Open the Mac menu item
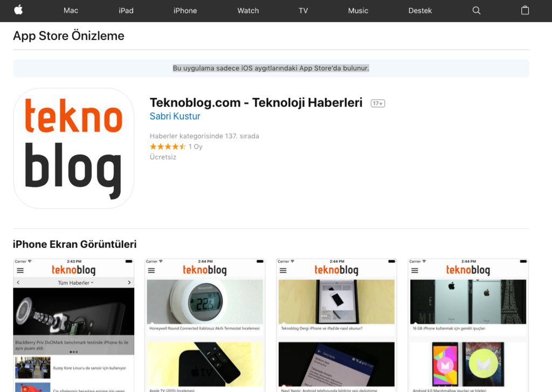The width and height of the screenshot is (552, 392). coord(71,11)
